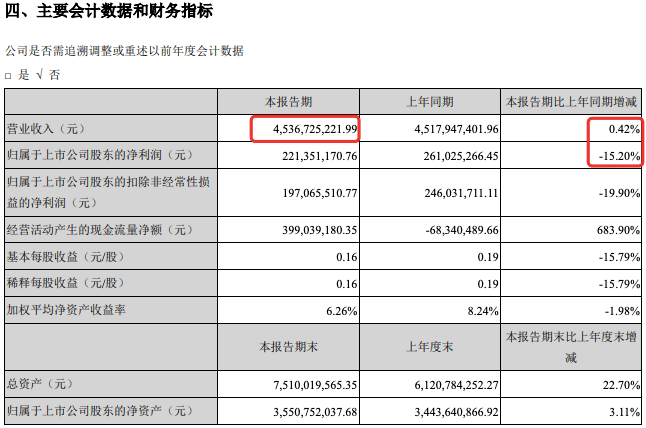The image size is (646, 428).
Task: Click row label 加权平均净资产收益率
Action: tap(66, 310)
